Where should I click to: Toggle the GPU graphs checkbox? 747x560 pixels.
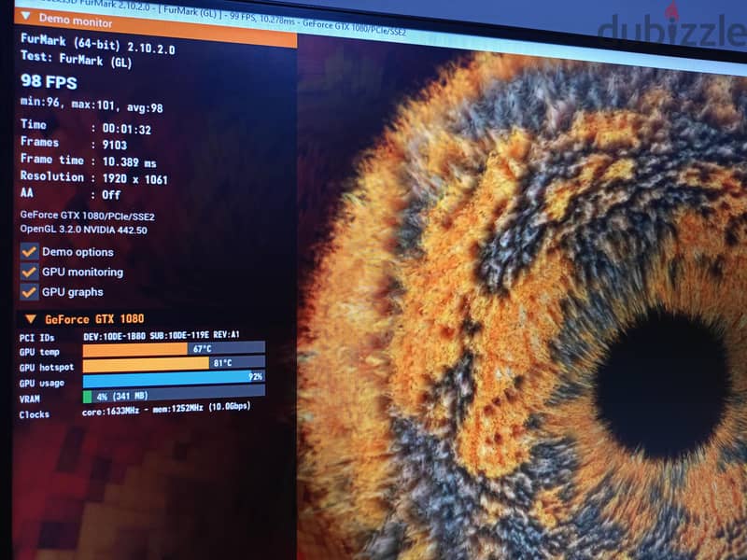pos(30,292)
